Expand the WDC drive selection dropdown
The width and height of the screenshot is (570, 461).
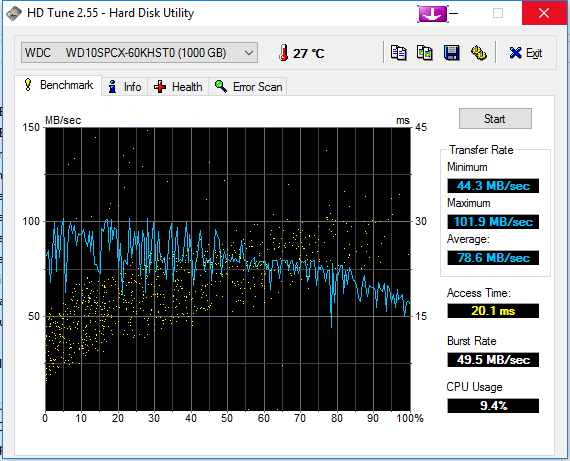tap(140, 53)
